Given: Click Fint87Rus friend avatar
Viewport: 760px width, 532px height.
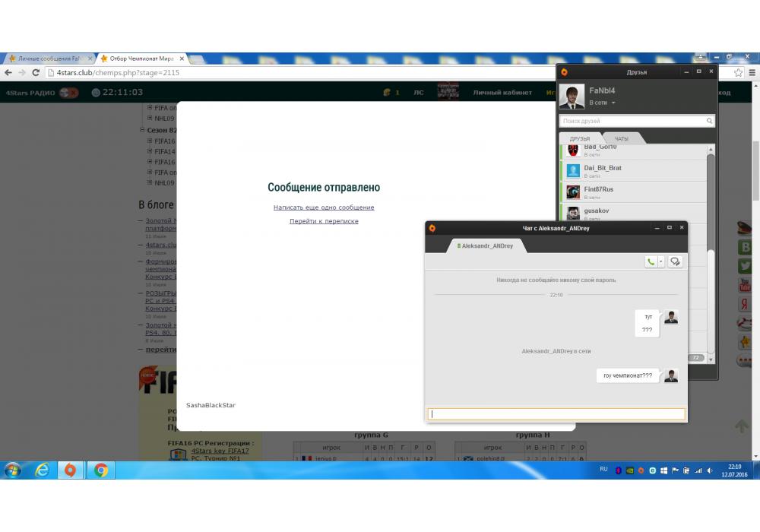Looking at the screenshot, I should pyautogui.click(x=573, y=192).
